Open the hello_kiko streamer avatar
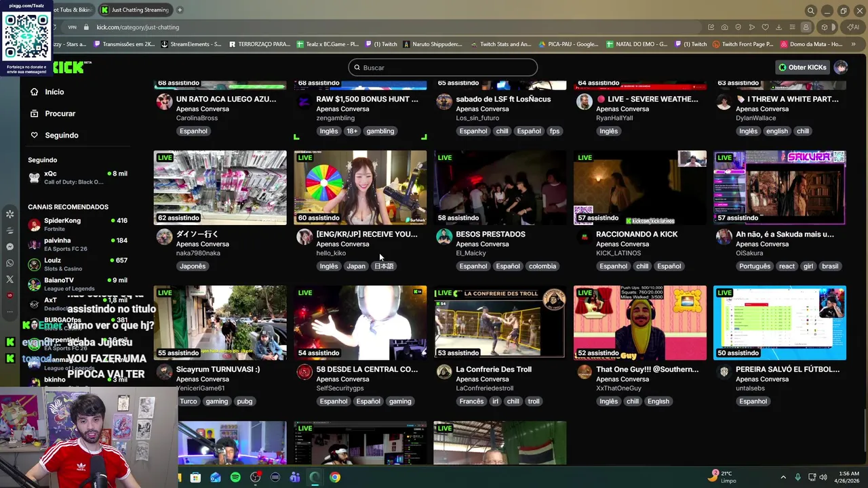The image size is (868, 488). (304, 237)
